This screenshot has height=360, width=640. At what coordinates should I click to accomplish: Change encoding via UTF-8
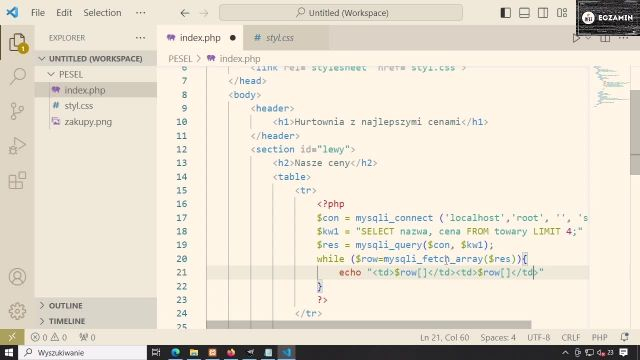pos(538,338)
